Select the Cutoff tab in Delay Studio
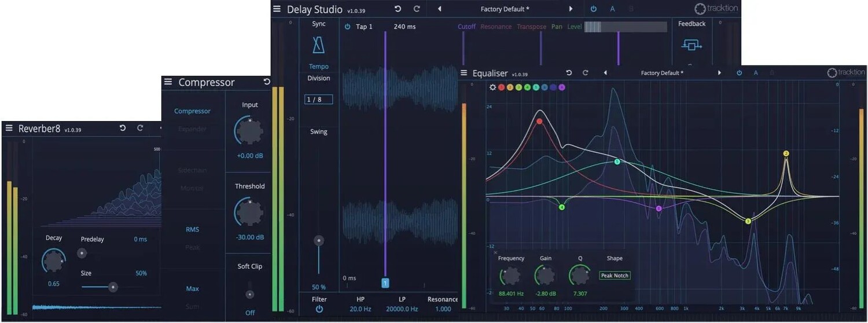Viewport: 868px width, 323px height. 466,27
